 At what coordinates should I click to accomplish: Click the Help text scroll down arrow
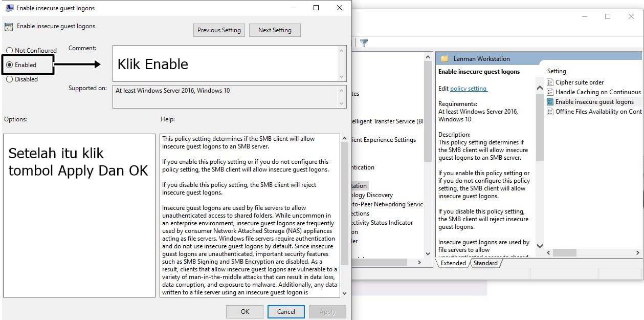[x=344, y=293]
